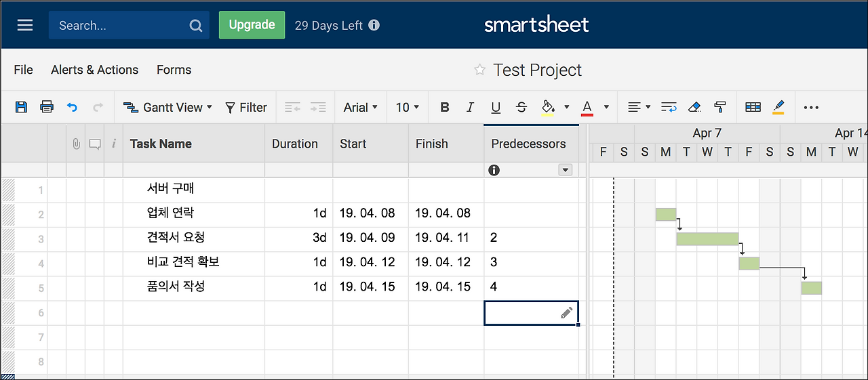This screenshot has width=868, height=380.
Task: Undo the last action
Action: (73, 107)
